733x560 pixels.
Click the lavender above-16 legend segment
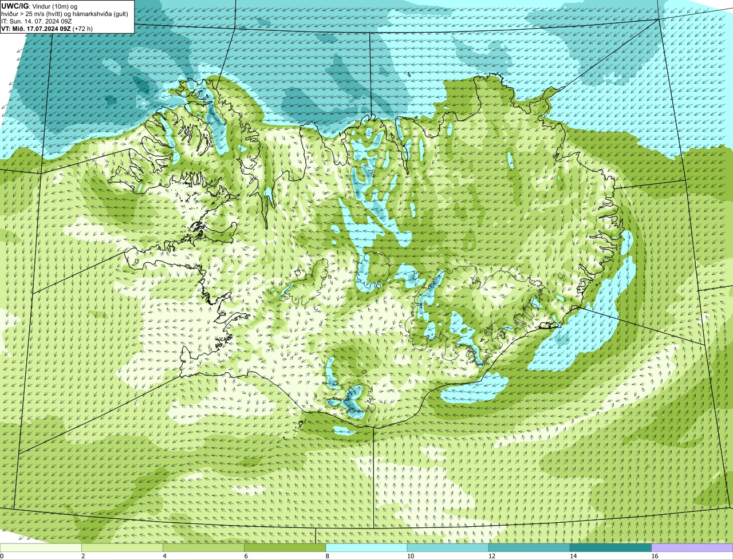[692, 547]
